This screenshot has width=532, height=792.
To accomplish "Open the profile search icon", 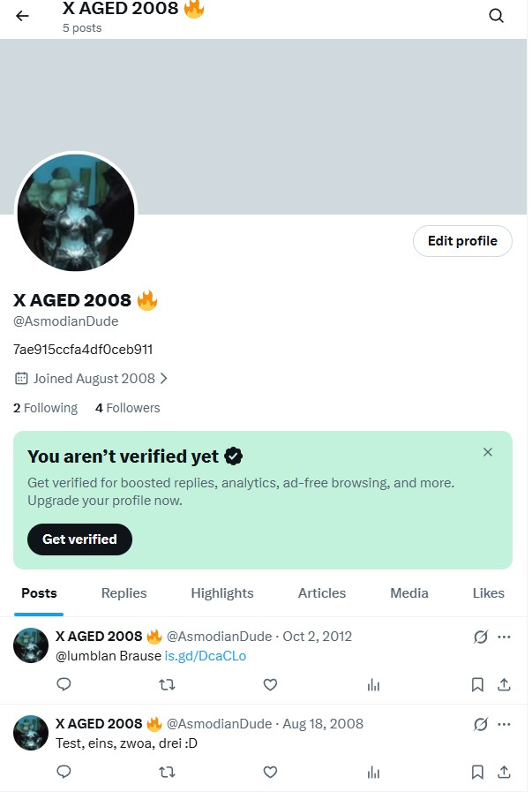I will [x=496, y=16].
